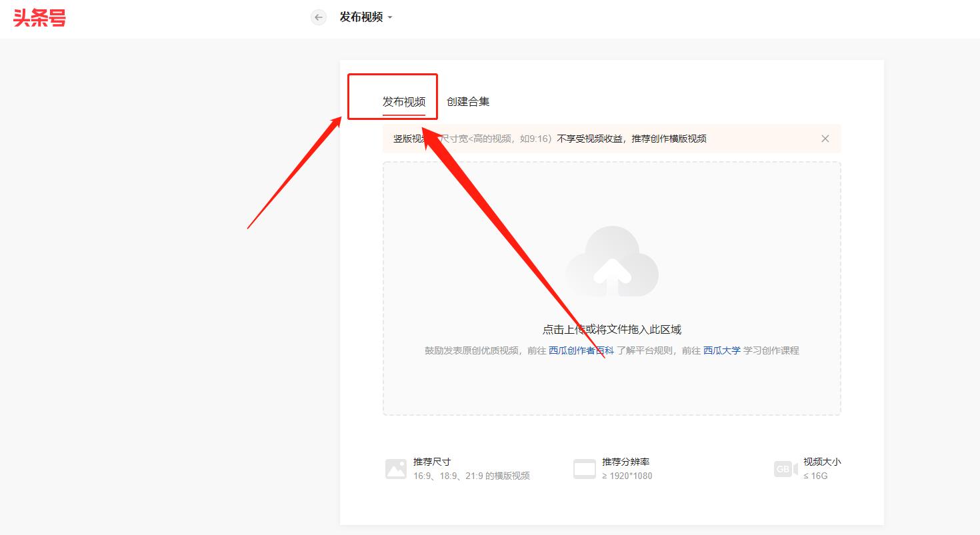Switch to the 创建合集 tab
The image size is (980, 535).
pos(469,101)
